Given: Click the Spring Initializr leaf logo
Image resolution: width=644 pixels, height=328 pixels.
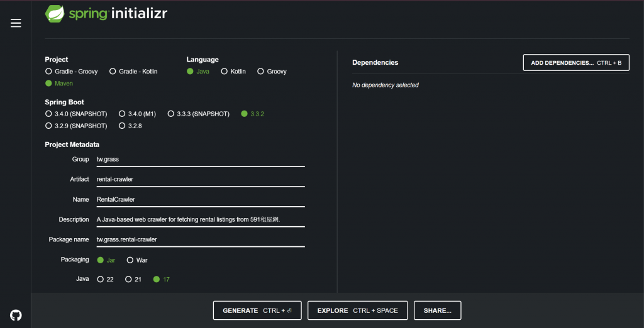Looking at the screenshot, I should 54,14.
